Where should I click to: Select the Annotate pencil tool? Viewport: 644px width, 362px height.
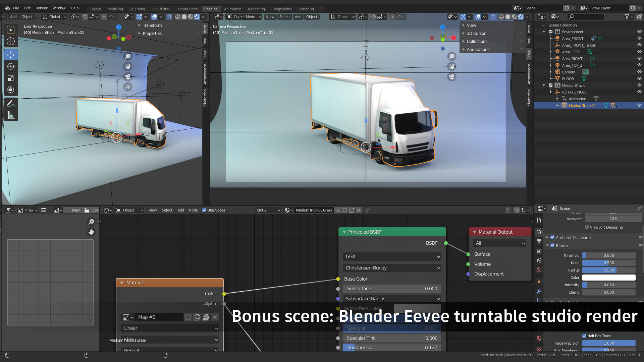11,104
